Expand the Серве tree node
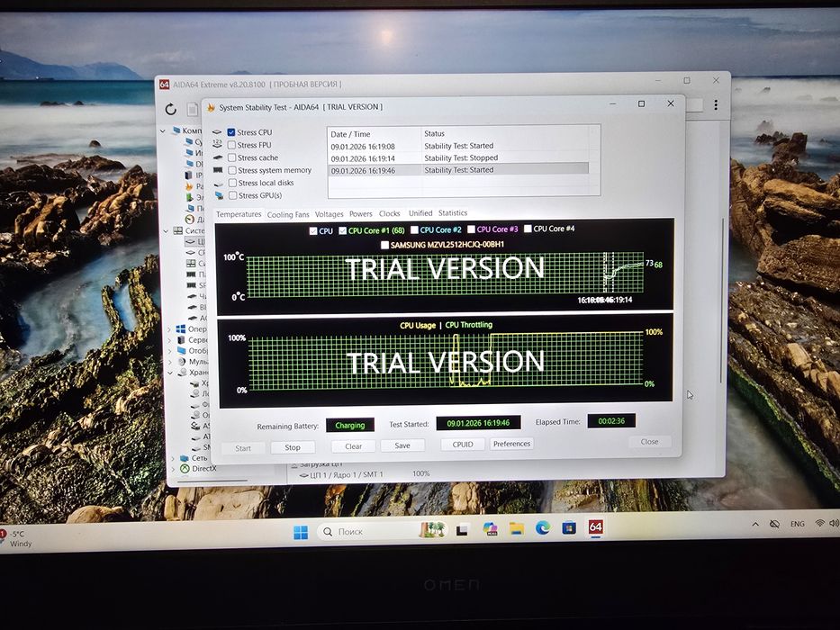Screen dimensions: 840x630 (170, 340)
